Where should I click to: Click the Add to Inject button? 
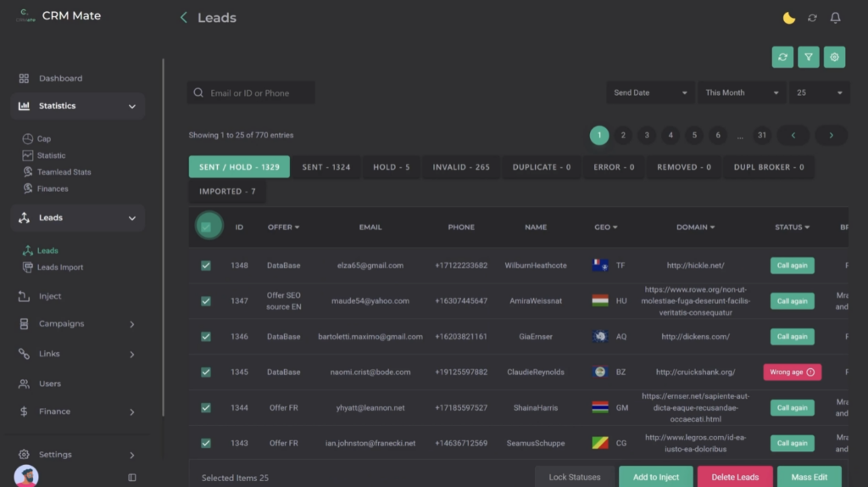[x=656, y=477]
